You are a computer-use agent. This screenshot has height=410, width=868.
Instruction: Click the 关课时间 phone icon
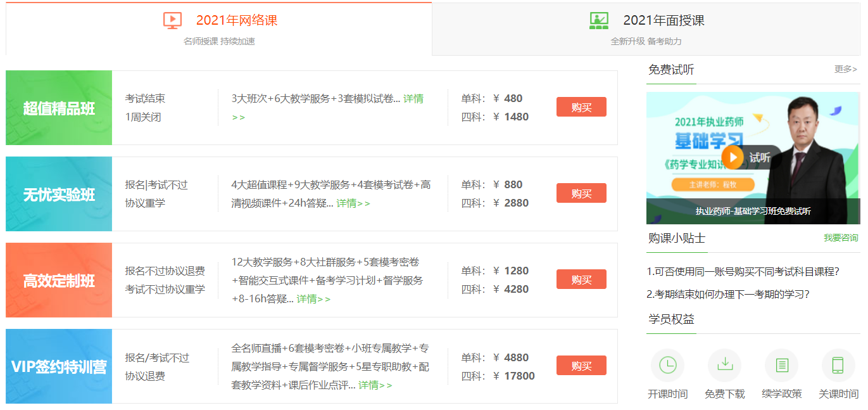coord(838,366)
